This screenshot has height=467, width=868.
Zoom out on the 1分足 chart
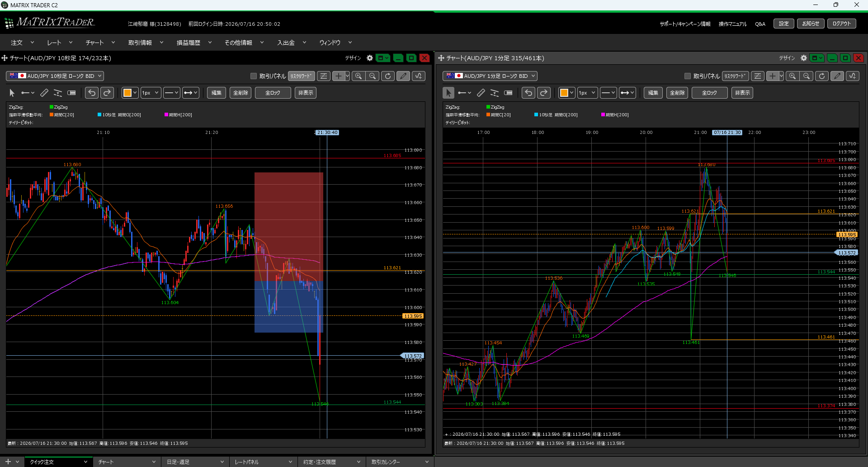(x=807, y=76)
